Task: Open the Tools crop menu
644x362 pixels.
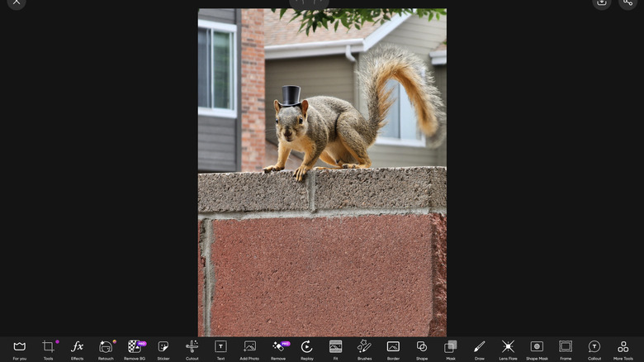Action: click(x=48, y=350)
